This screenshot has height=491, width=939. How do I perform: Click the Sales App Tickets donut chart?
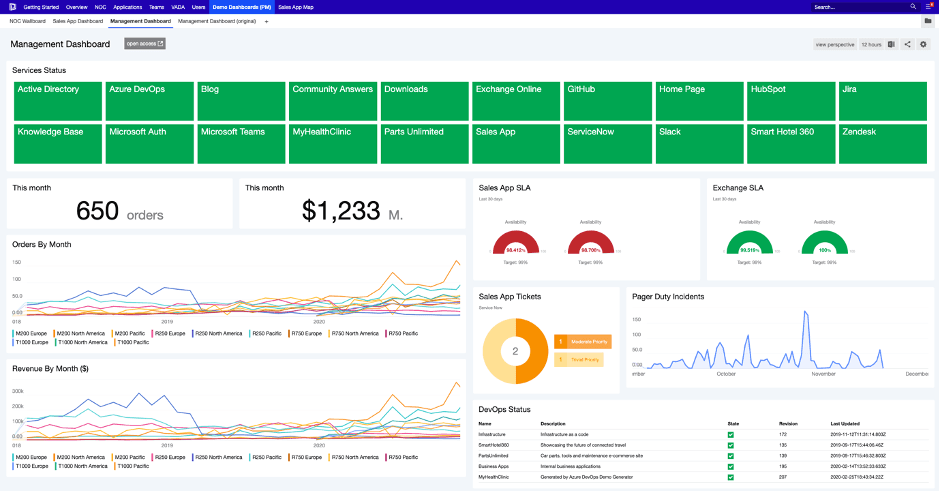tap(516, 351)
